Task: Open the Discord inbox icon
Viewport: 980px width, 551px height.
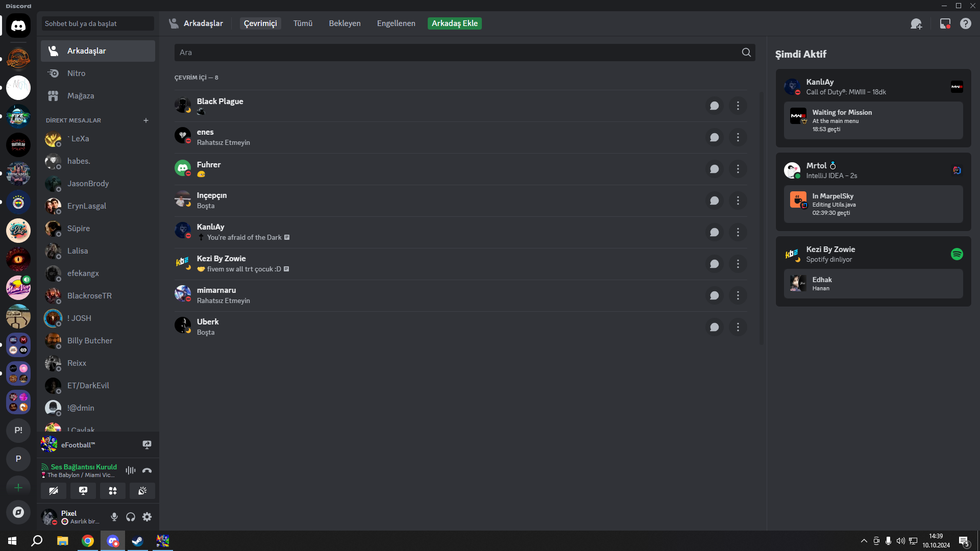Action: coord(945,24)
